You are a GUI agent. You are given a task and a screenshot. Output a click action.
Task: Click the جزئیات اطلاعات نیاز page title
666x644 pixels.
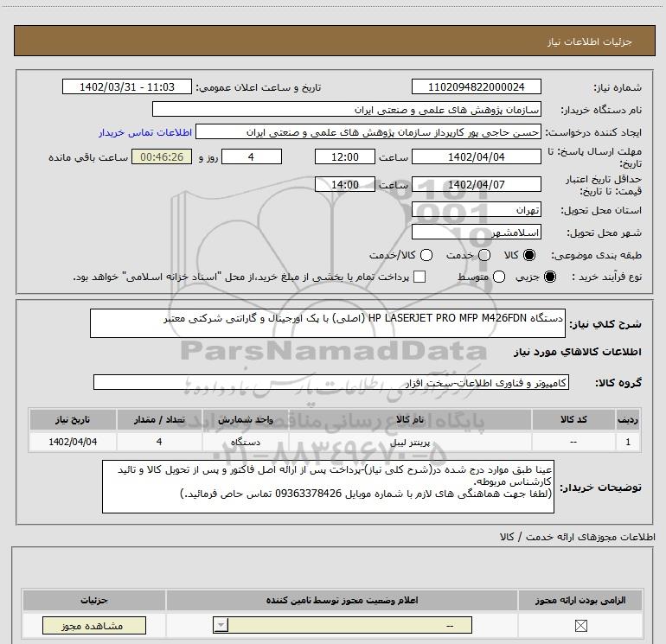tap(590, 41)
